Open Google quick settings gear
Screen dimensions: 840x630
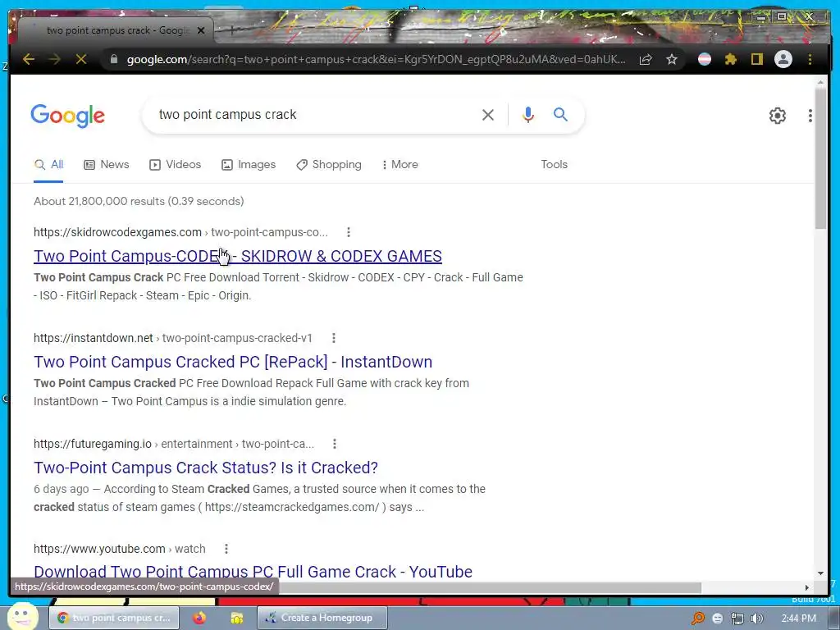click(778, 116)
